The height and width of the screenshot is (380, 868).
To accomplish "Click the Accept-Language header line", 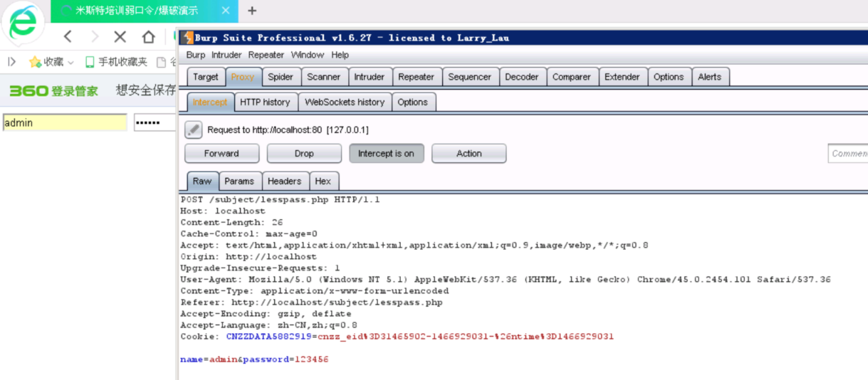I will point(268,325).
